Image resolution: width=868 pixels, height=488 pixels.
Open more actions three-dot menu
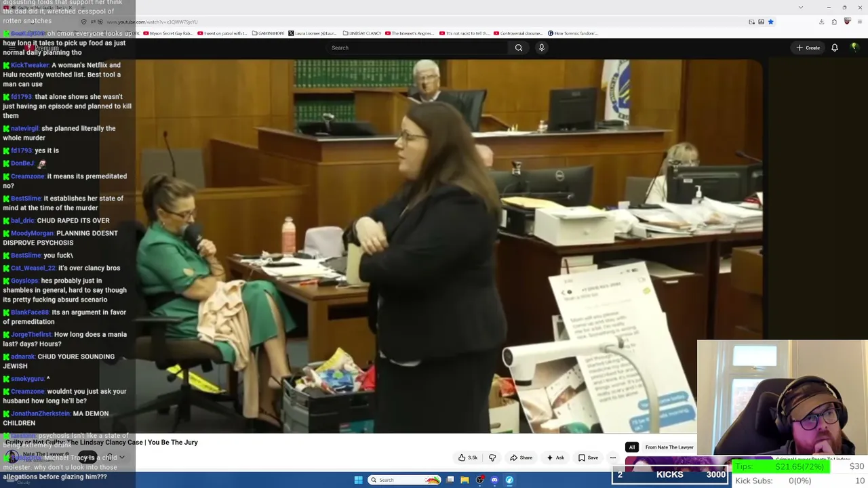click(612, 457)
